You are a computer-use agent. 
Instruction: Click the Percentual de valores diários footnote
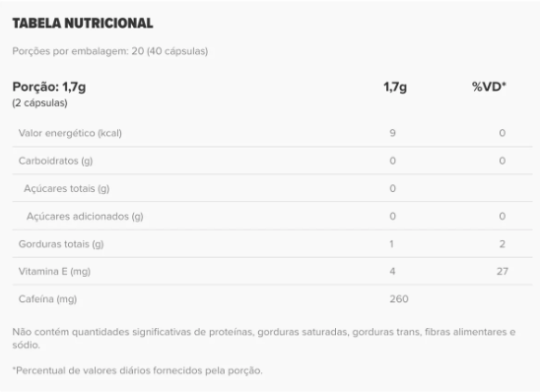pyautogui.click(x=137, y=370)
